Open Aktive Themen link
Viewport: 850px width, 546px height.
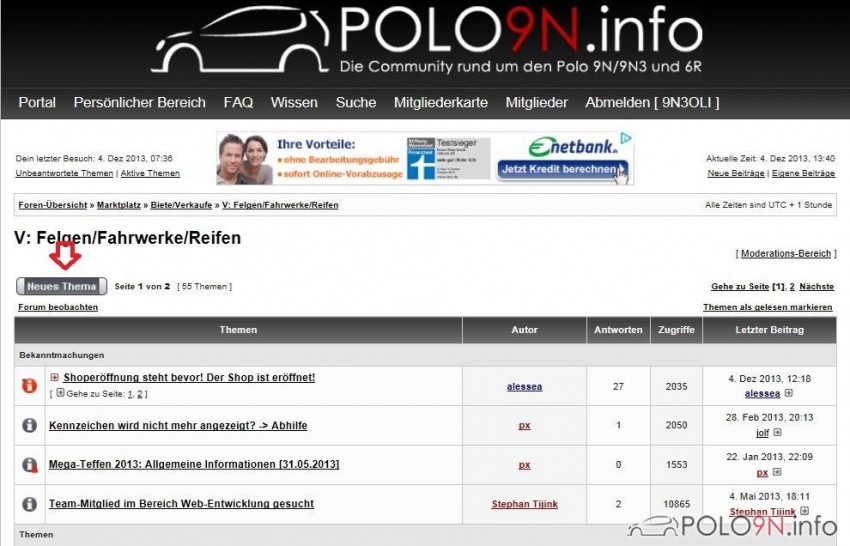tap(150, 174)
